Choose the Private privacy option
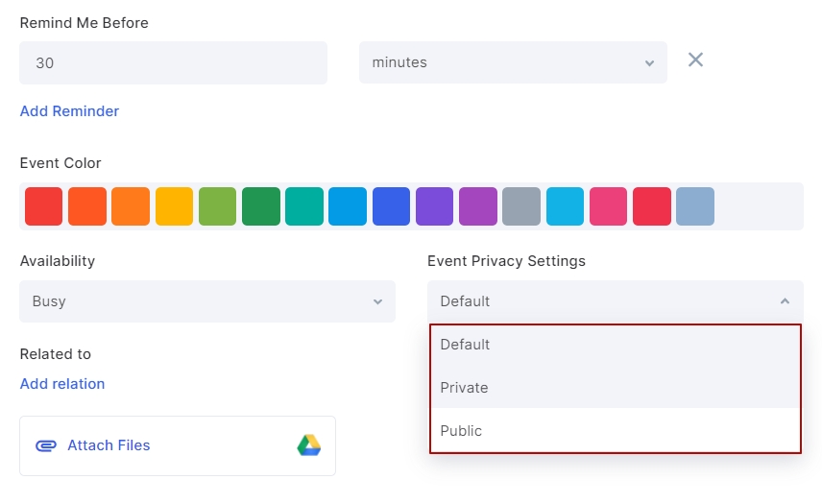The height and width of the screenshot is (504, 822). tap(615, 388)
